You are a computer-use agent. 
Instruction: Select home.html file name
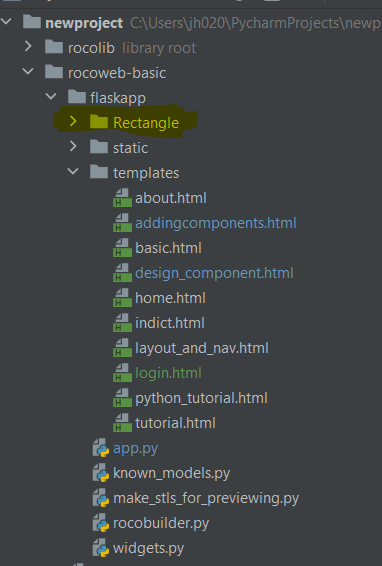click(x=170, y=298)
